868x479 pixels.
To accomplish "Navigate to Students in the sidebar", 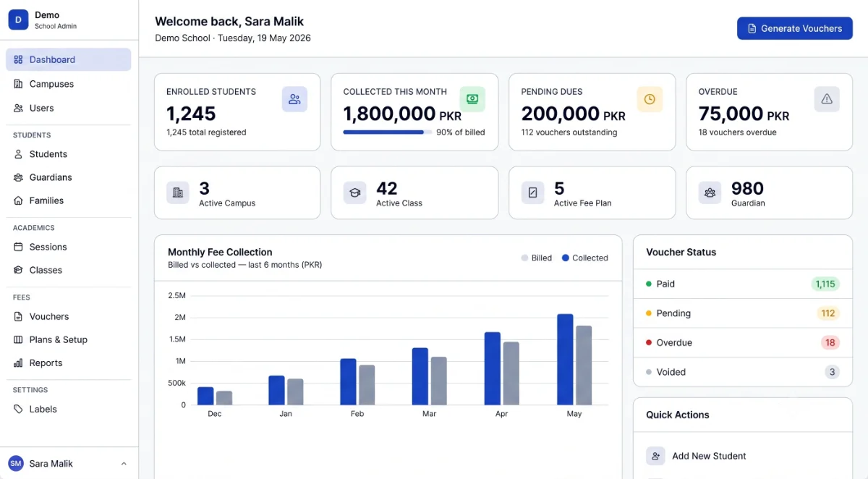I will (69, 154).
